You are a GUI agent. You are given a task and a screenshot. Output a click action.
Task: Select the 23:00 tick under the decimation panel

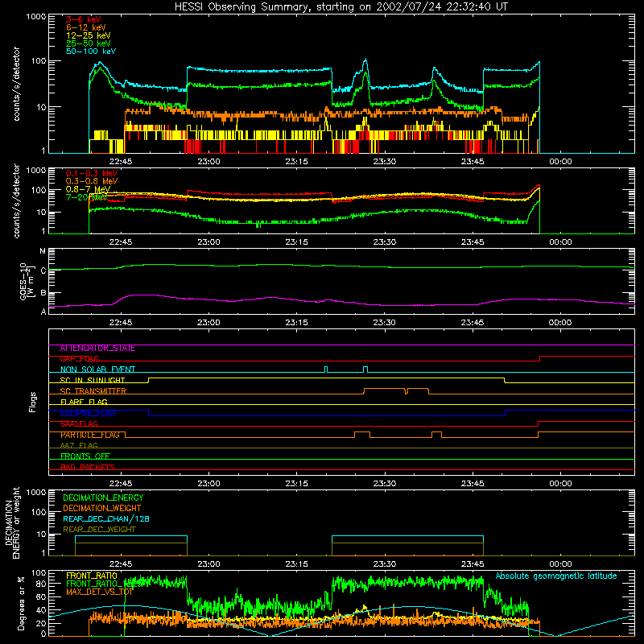pos(208,564)
